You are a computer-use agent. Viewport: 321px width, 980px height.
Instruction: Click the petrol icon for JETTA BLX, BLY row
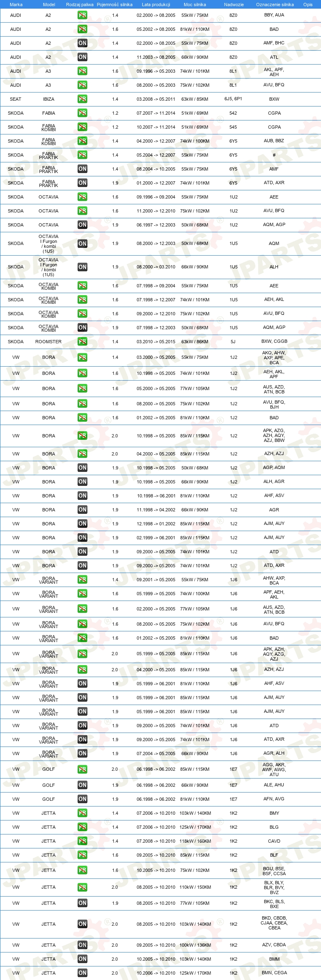[x=82, y=887]
